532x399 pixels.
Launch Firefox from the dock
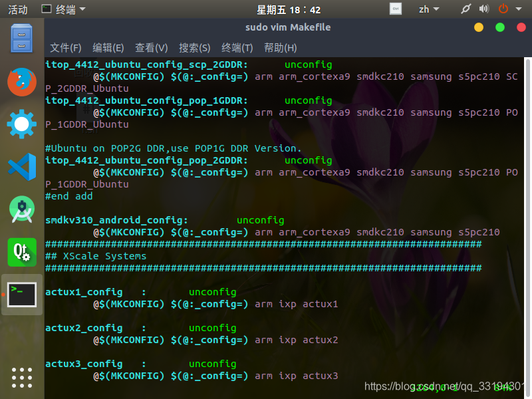click(x=22, y=82)
